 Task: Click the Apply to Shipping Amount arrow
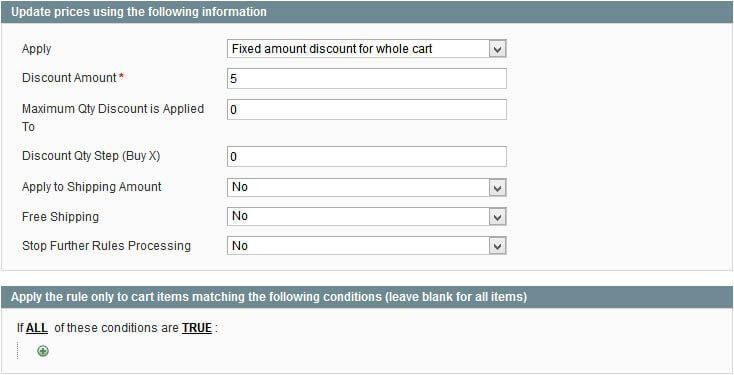(x=497, y=187)
